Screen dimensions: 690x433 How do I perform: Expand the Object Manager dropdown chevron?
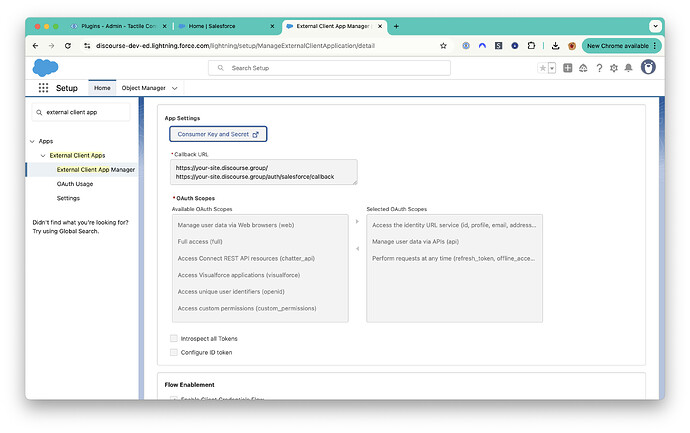coord(175,88)
